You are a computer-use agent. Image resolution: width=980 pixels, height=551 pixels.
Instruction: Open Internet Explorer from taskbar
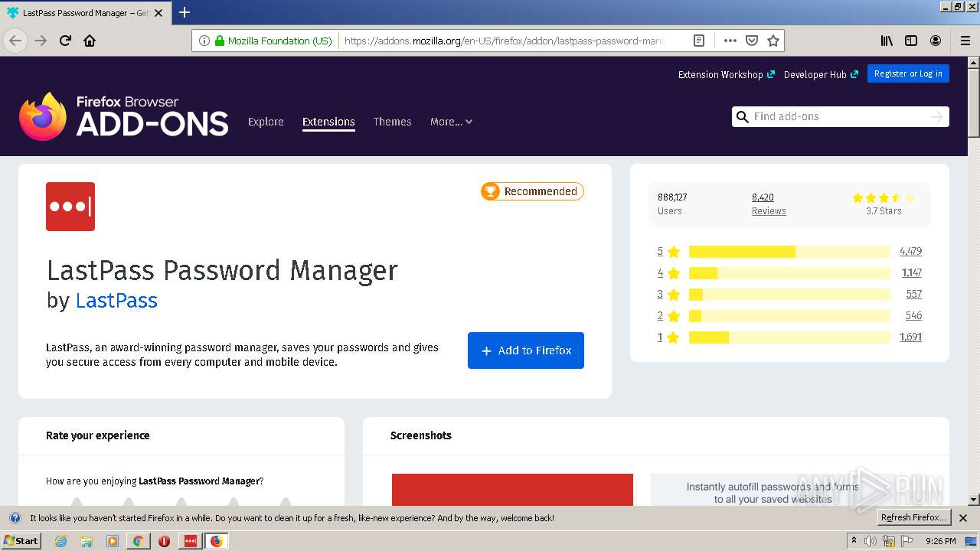tap(60, 541)
